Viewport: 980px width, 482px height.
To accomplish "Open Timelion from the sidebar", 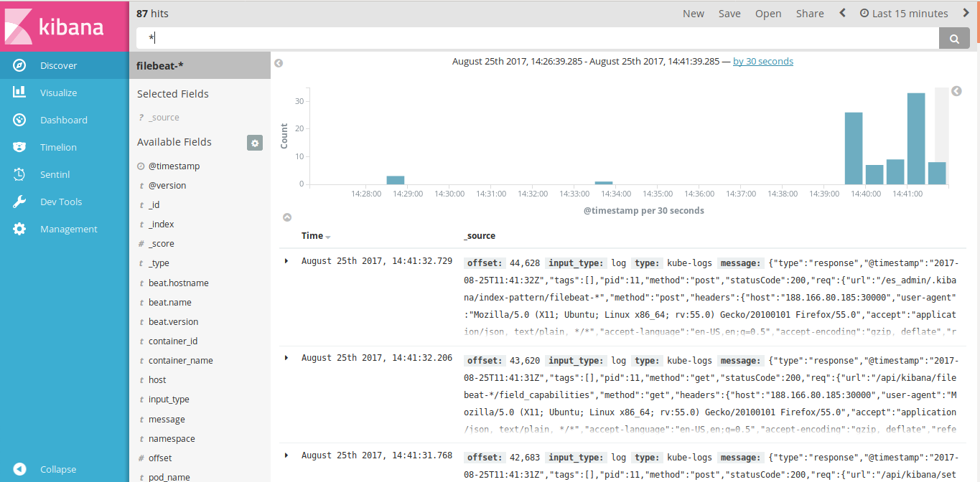I will coord(65,147).
